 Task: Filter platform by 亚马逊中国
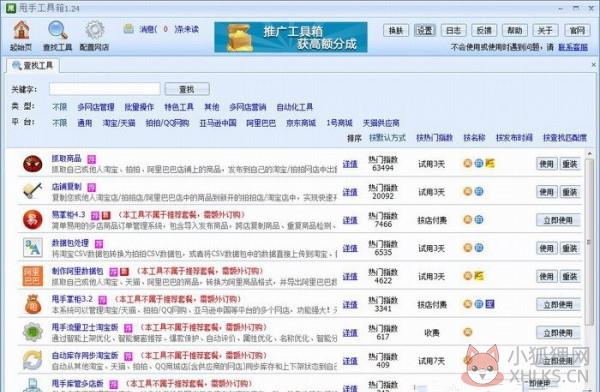click(218, 123)
